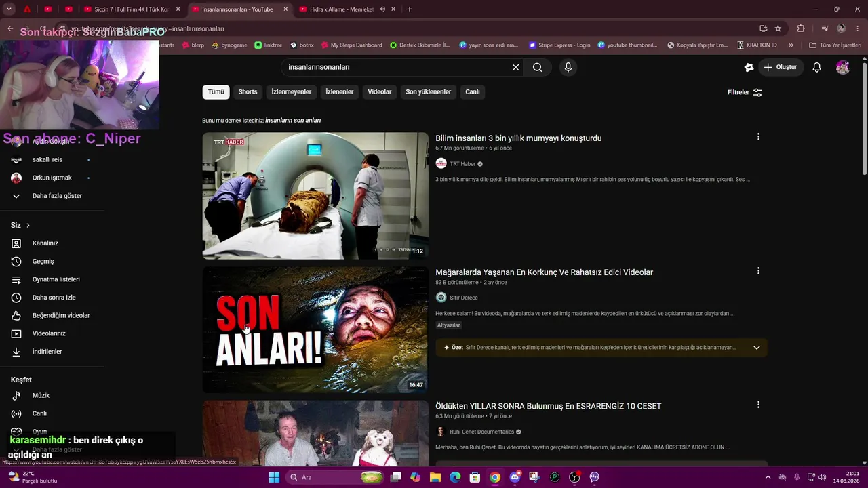Click the Oluştur create button
This screenshot has width=868, height=488.
pyautogui.click(x=780, y=67)
